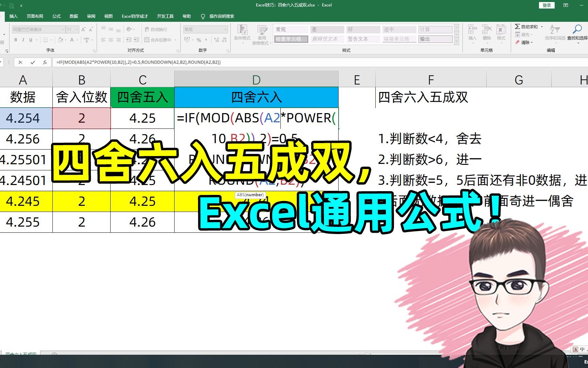Viewport: 588px width, 368px height.
Task: Open the 开发工具 ribbon tab
Action: (x=165, y=16)
